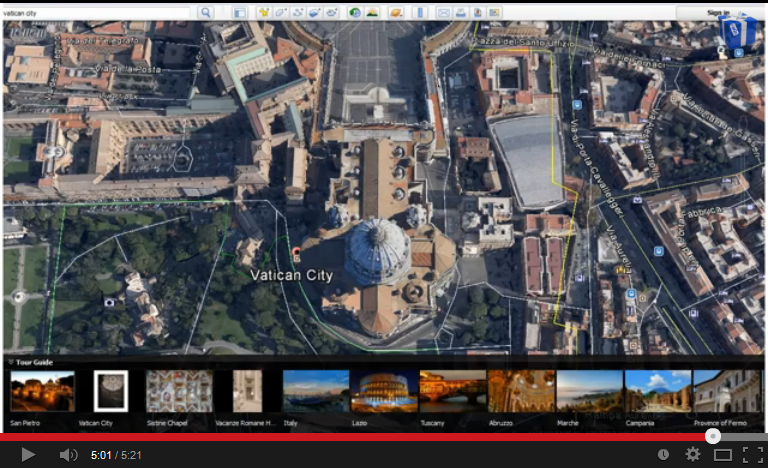Focus the 'vatican city' search field

96,13
